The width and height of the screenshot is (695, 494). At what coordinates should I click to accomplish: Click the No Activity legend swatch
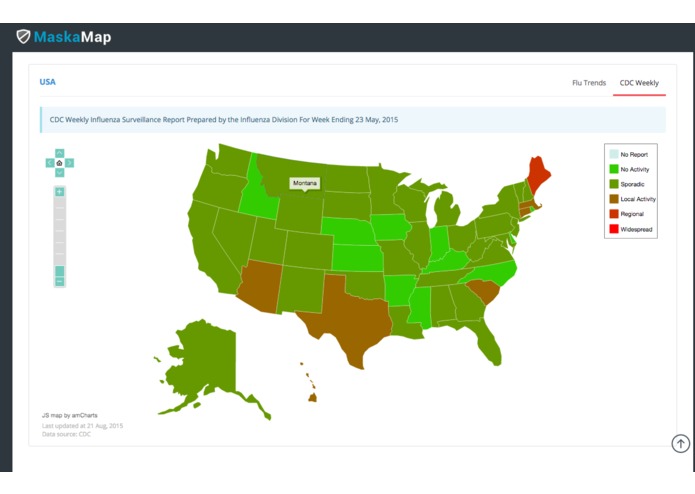614,169
